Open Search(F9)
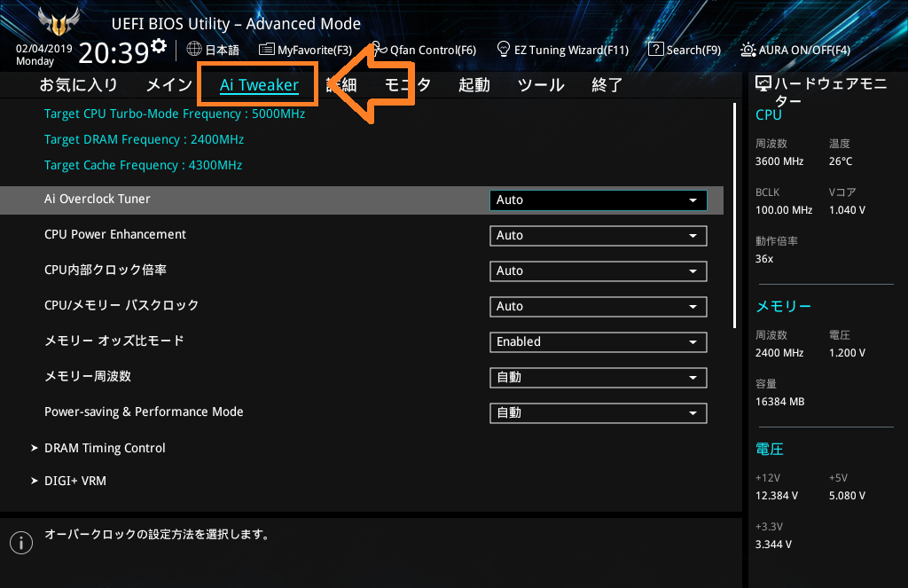The image size is (908, 588). 693,50
